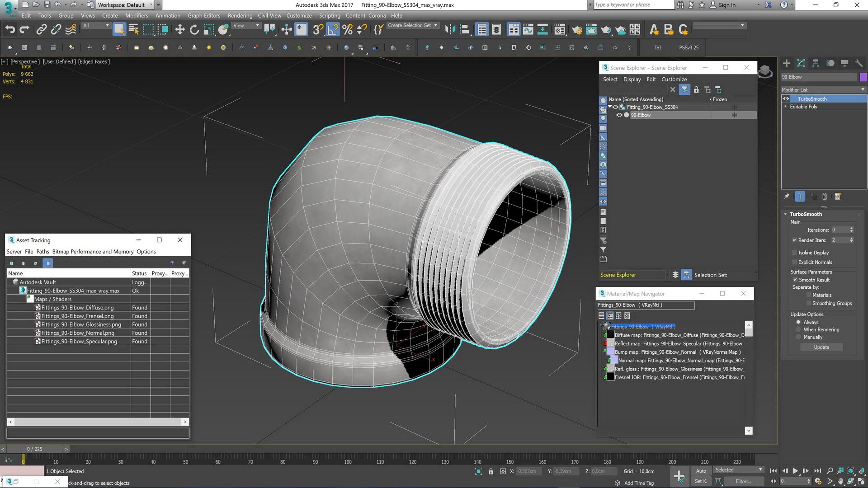Open the Hierarchy command panel tab
Viewport: 868px width, 488px height.
(816, 63)
